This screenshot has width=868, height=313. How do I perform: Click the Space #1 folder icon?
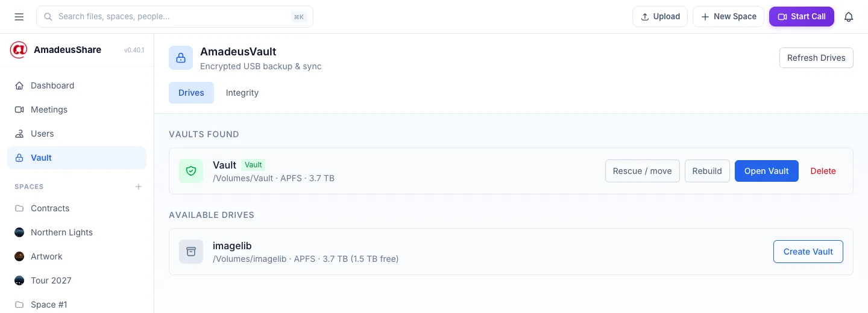click(19, 305)
